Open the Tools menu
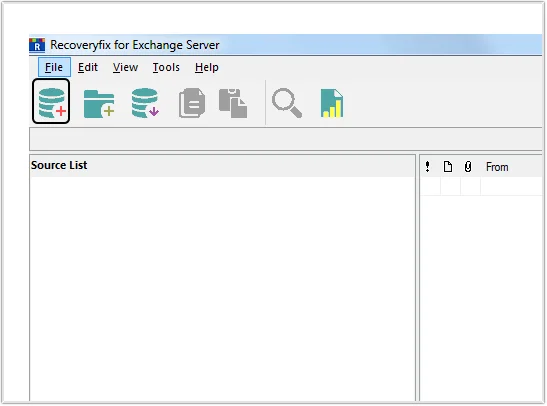This screenshot has height=406, width=547. (x=166, y=67)
